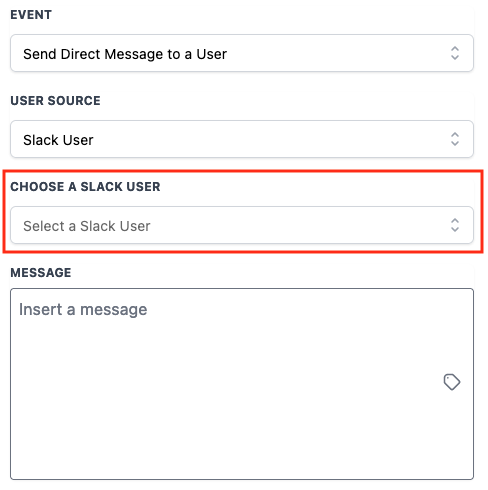The height and width of the screenshot is (490, 488).
Task: Click the User Source chevron arrows
Action: tap(455, 139)
